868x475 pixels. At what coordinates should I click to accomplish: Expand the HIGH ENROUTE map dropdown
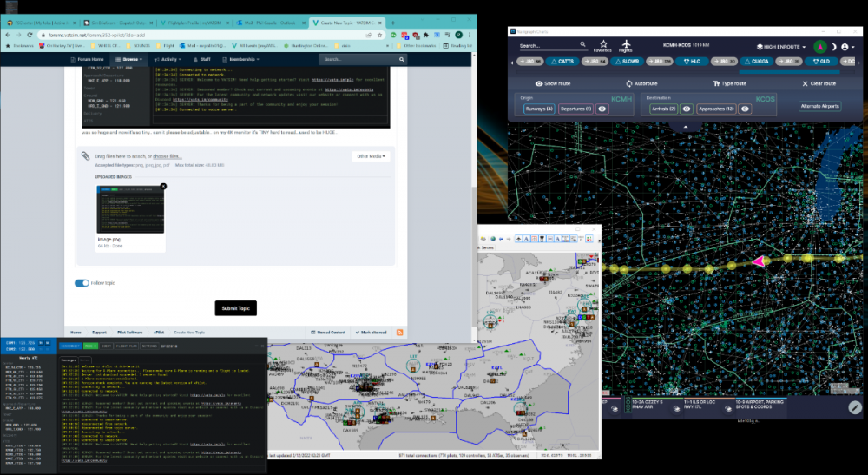tap(781, 46)
